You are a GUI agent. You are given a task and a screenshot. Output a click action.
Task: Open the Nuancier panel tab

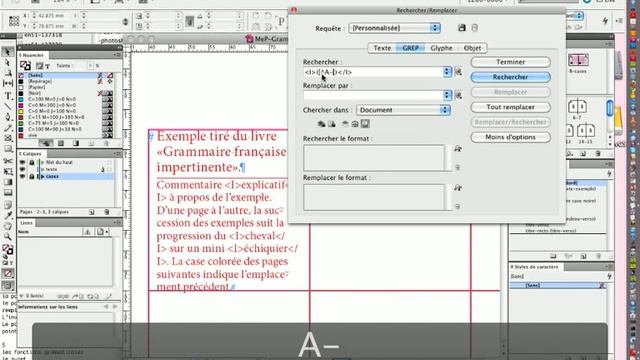point(32,55)
